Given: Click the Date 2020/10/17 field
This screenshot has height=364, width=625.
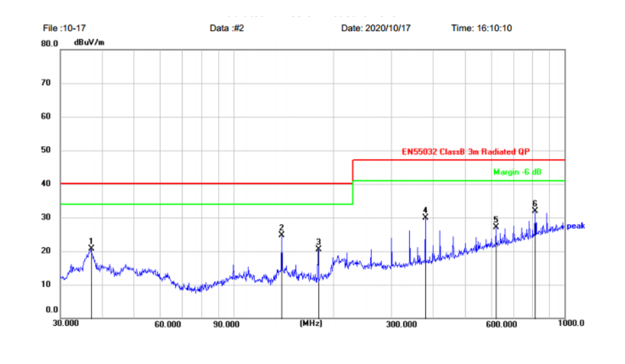Looking at the screenshot, I should tap(375, 28).
